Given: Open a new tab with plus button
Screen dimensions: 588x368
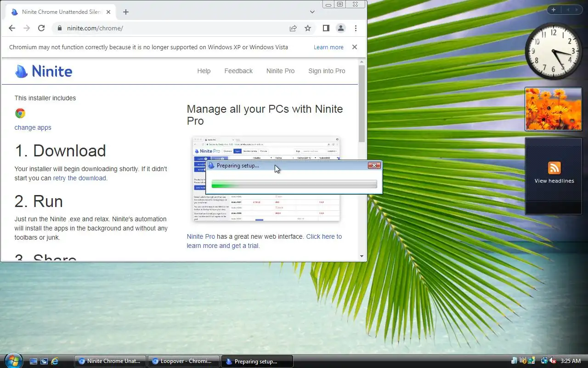Looking at the screenshot, I should (126, 12).
